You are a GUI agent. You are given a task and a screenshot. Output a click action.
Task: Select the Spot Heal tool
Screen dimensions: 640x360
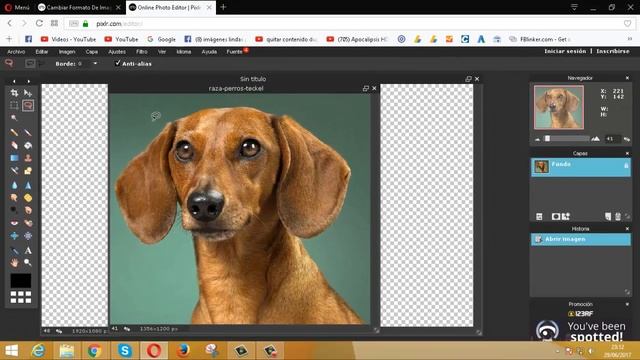[x=28, y=223]
